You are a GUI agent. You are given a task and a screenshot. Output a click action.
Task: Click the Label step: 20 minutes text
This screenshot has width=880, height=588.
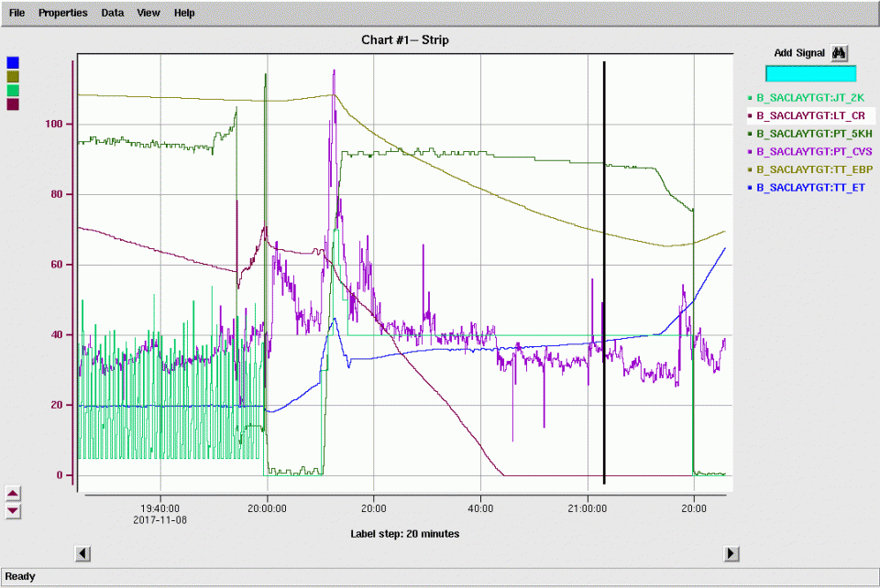404,534
